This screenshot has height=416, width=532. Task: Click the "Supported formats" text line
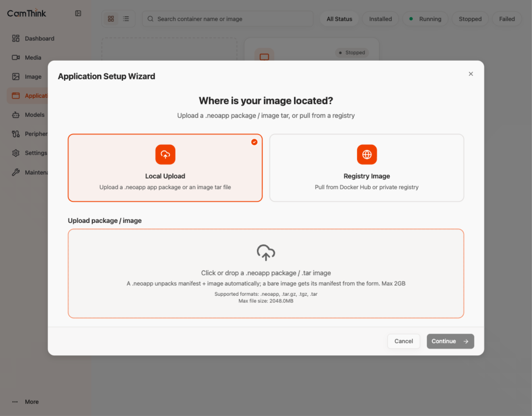266,294
